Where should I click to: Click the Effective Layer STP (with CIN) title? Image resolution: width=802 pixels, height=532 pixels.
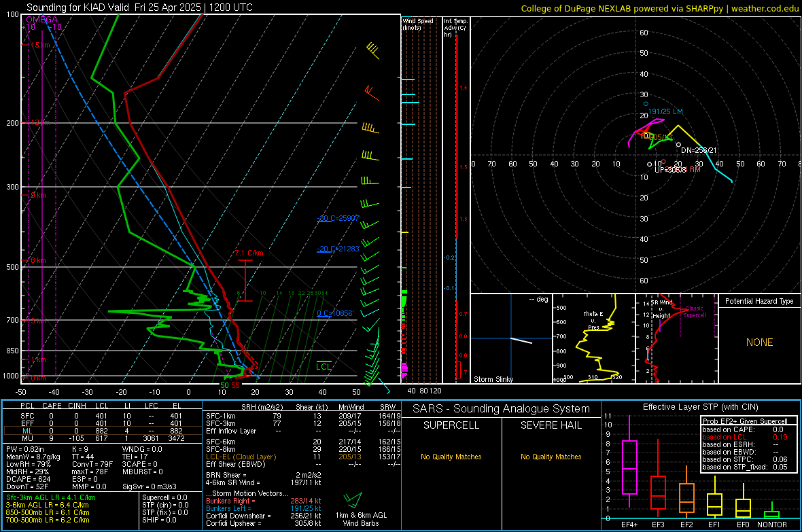pos(700,407)
